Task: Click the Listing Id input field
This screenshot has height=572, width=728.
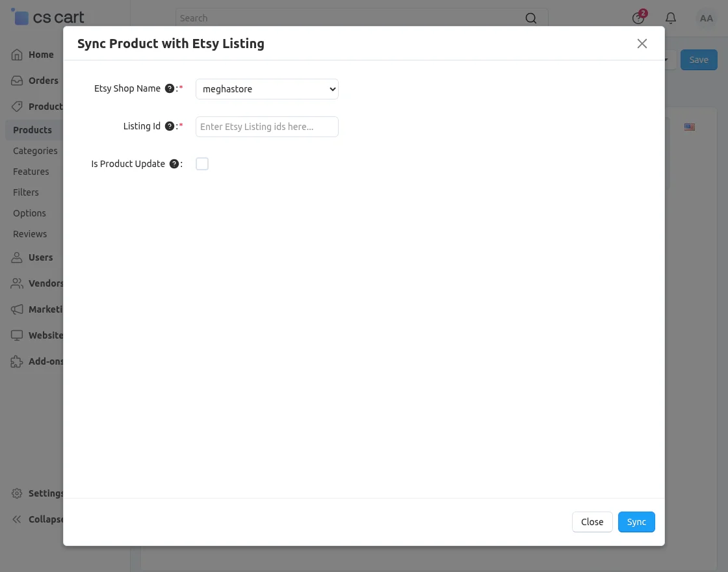Action: coord(267,127)
